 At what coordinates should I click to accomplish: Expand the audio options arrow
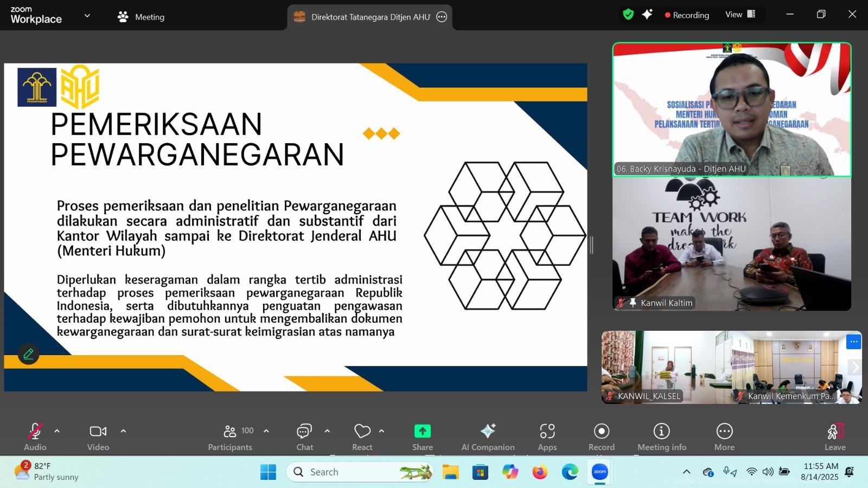(57, 431)
